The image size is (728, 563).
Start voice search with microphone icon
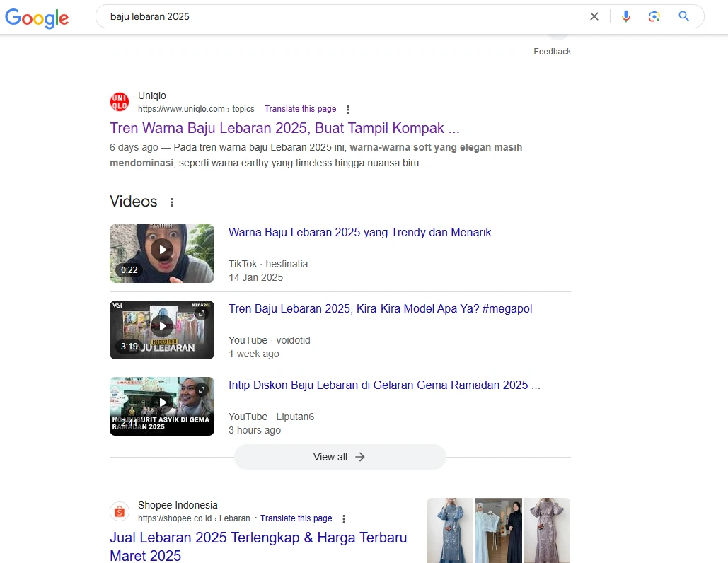pyautogui.click(x=625, y=16)
